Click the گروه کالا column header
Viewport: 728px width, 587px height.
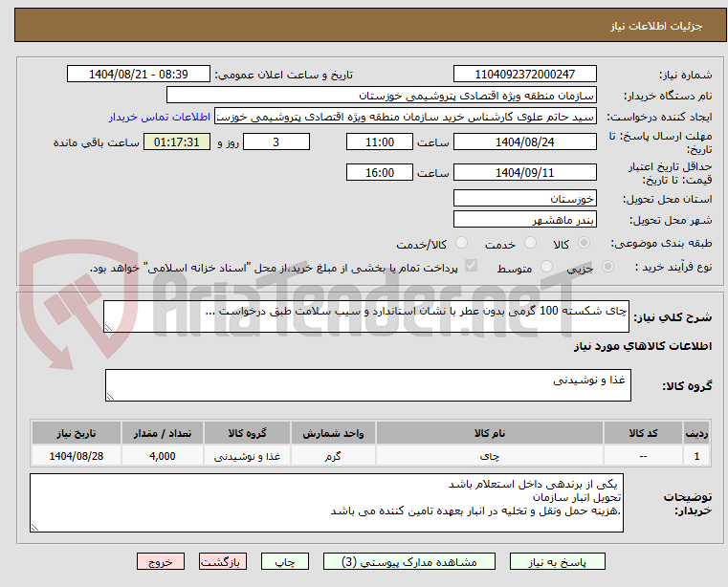(x=247, y=433)
